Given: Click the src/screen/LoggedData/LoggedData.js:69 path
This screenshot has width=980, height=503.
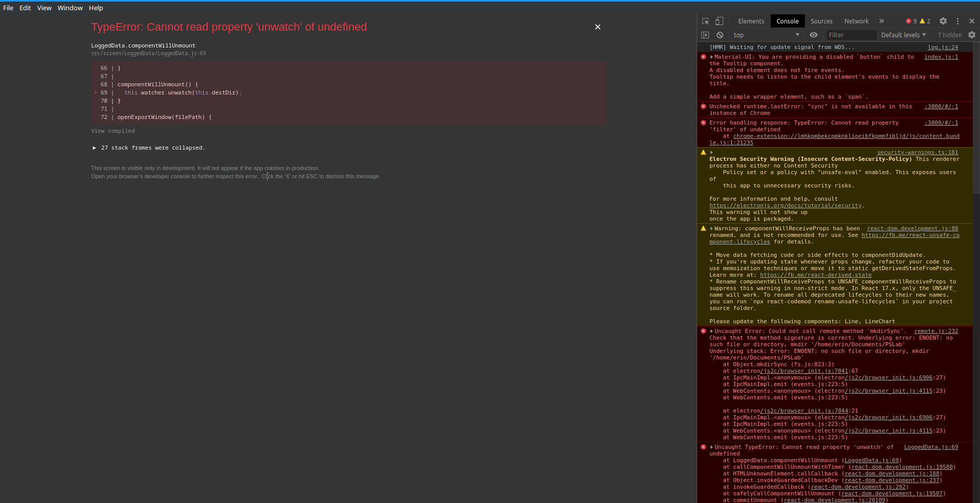Looking at the screenshot, I should pyautogui.click(x=149, y=54).
